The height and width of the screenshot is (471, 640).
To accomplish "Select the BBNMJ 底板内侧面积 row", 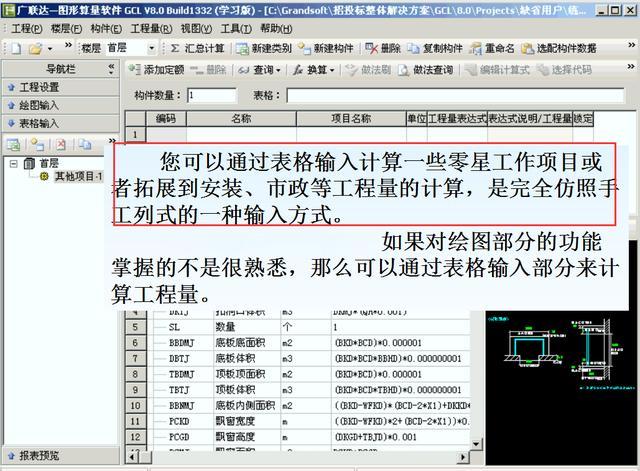I will [x=298, y=406].
